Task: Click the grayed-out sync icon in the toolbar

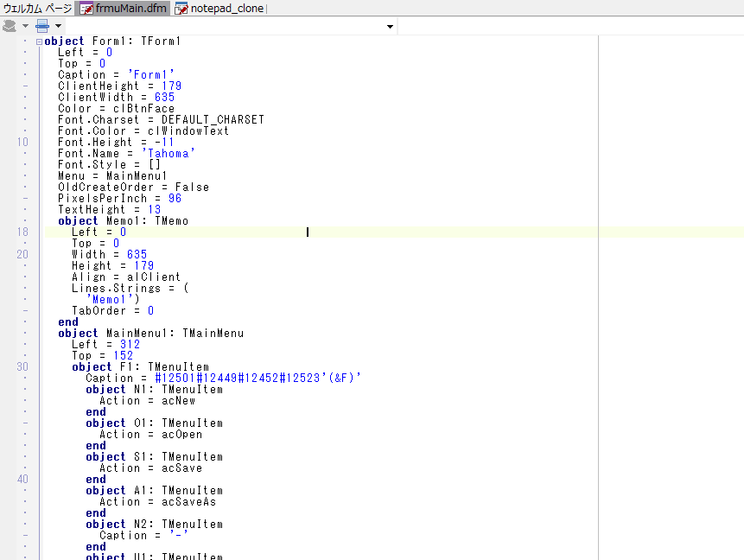Action: (x=9, y=25)
